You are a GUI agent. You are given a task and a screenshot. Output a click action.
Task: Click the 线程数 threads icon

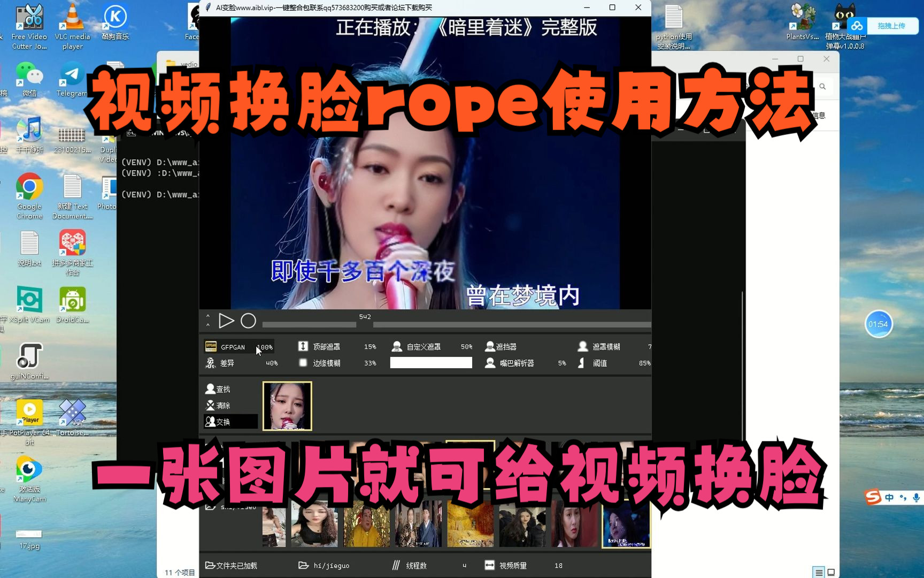pyautogui.click(x=396, y=565)
